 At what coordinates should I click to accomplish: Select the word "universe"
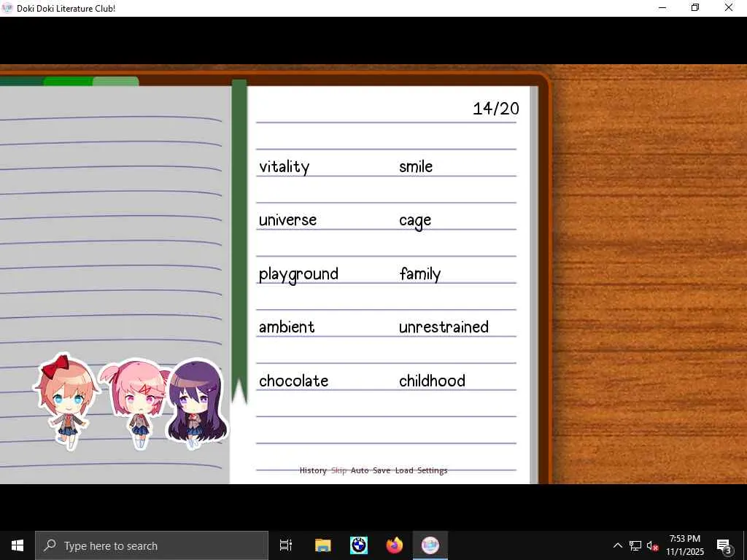287,220
